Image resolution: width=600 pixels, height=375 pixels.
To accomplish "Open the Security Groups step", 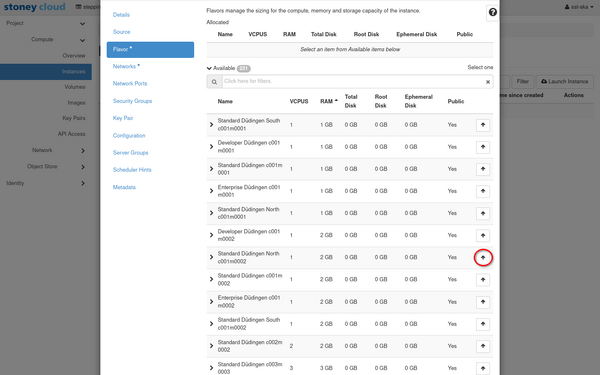I will (x=132, y=101).
